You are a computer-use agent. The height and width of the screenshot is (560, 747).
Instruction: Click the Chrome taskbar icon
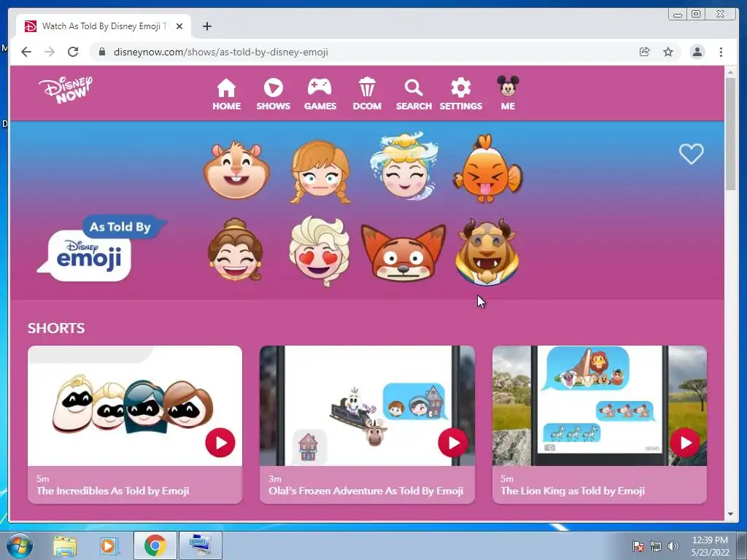(155, 545)
